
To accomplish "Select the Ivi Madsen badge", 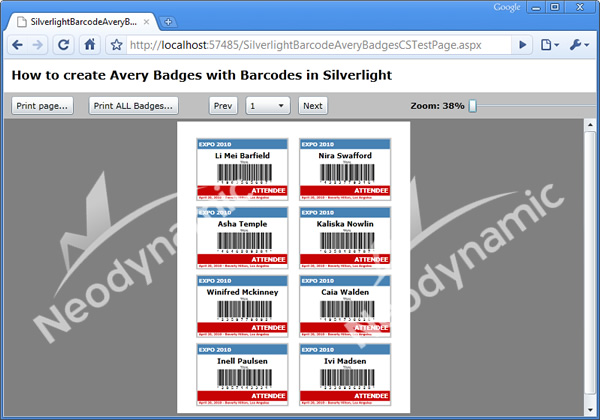I will point(345,374).
